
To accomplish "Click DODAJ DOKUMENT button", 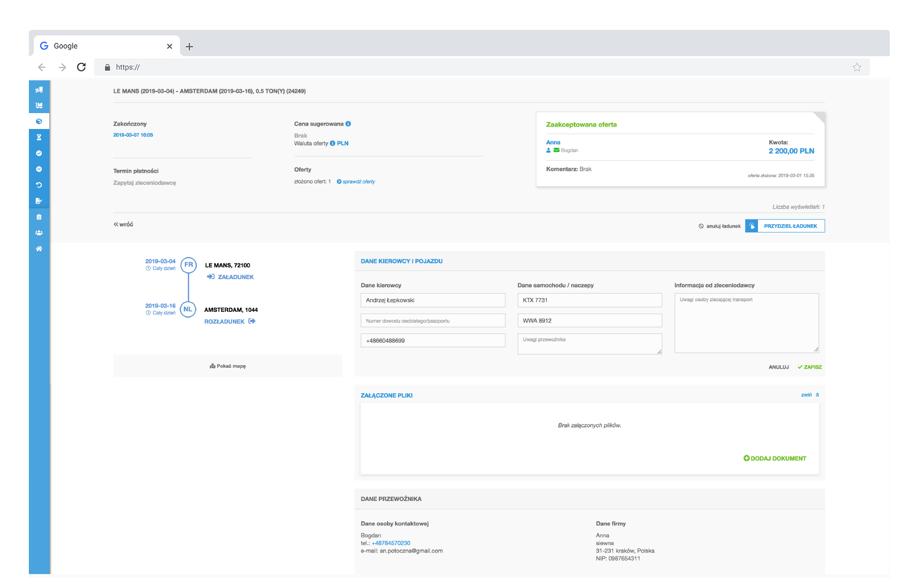I will click(774, 458).
